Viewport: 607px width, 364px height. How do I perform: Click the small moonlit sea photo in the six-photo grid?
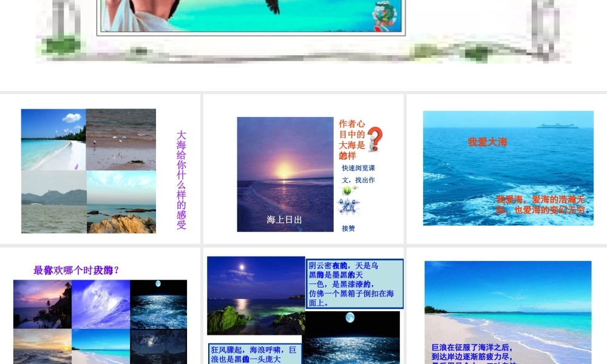click(158, 305)
